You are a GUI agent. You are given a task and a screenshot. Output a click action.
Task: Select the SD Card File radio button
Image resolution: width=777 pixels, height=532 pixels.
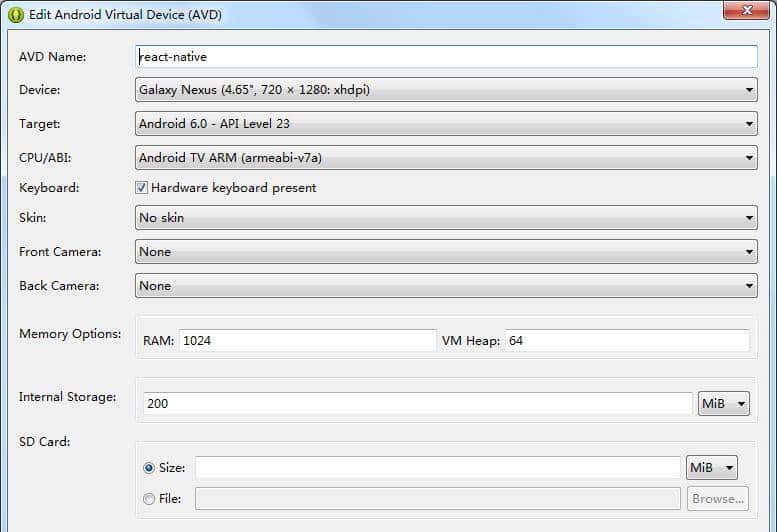click(149, 499)
